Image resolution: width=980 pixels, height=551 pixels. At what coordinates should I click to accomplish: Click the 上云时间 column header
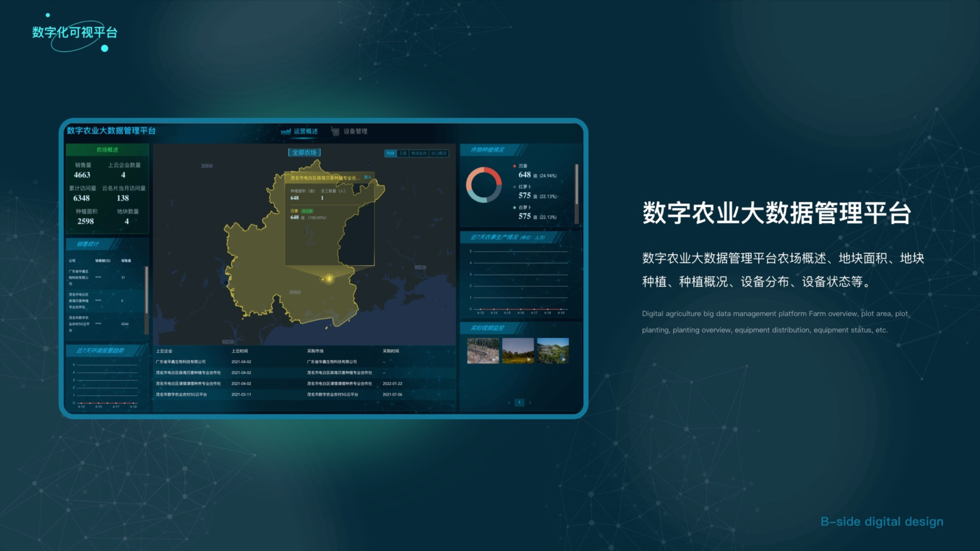[240, 351]
